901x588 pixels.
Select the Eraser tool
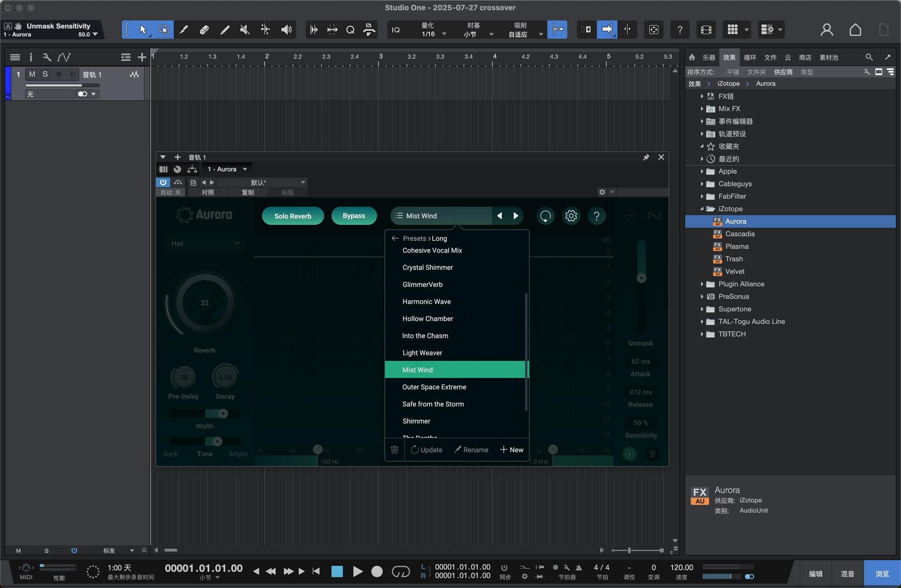[204, 30]
